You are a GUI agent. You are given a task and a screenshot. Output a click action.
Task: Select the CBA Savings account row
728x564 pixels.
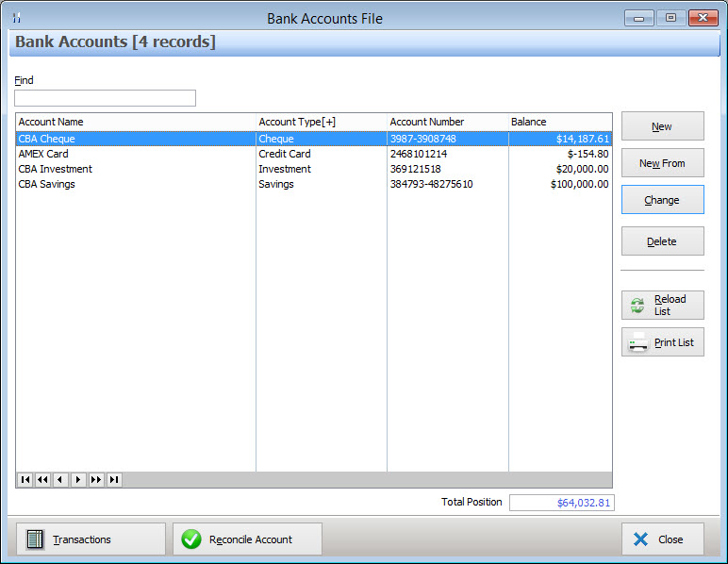click(47, 184)
